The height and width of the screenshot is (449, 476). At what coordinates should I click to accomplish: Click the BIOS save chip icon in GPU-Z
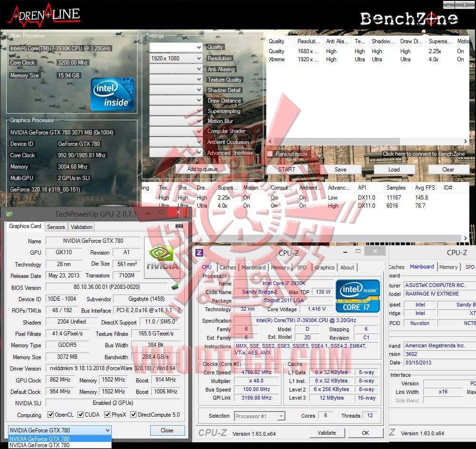(x=175, y=287)
